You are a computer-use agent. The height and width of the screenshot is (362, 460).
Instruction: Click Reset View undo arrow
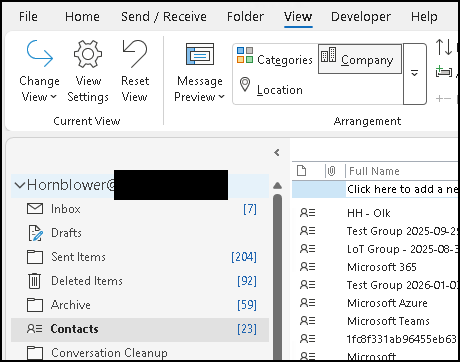[x=135, y=71]
